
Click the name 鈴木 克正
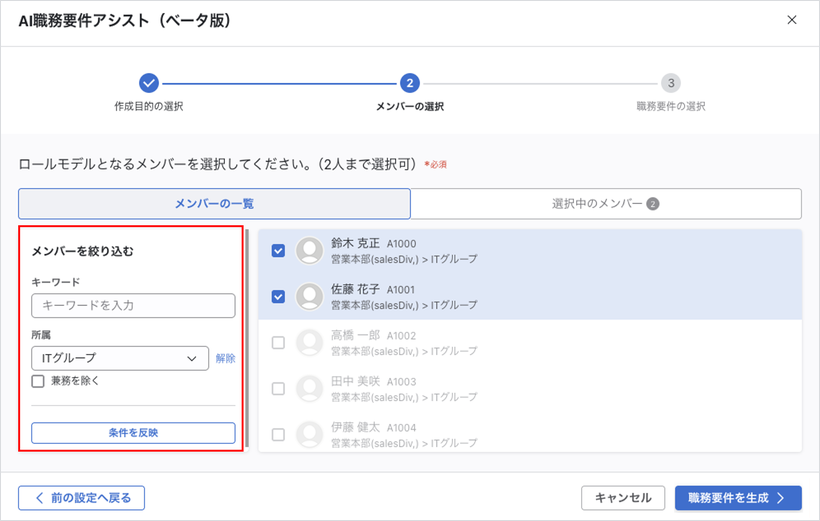[355, 243]
